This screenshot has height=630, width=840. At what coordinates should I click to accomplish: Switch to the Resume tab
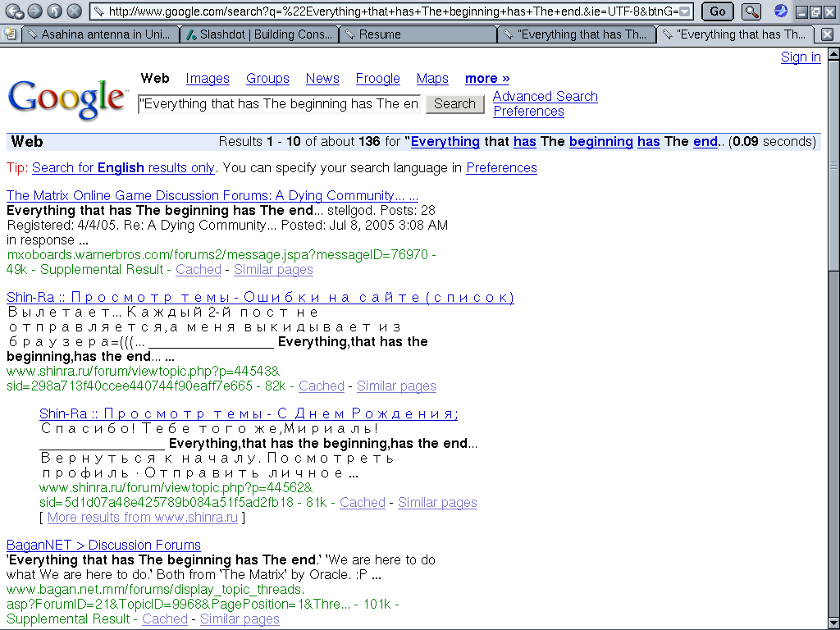coord(418,34)
